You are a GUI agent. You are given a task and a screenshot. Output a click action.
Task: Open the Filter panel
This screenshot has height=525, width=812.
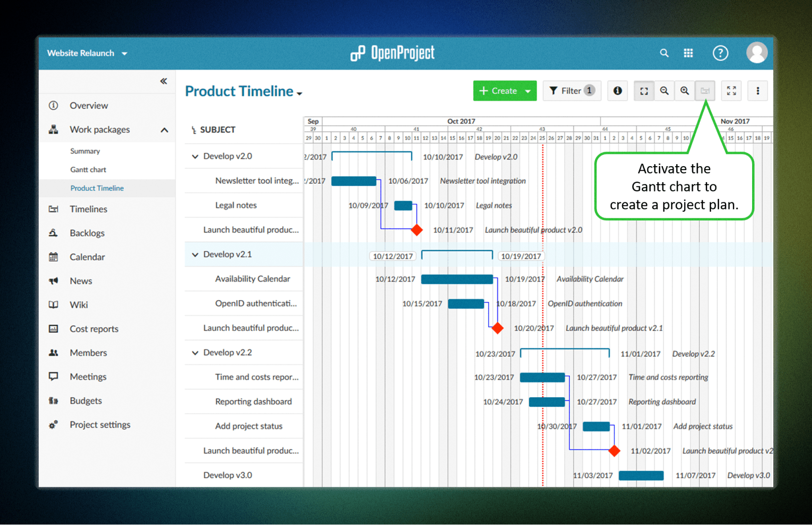pos(572,91)
